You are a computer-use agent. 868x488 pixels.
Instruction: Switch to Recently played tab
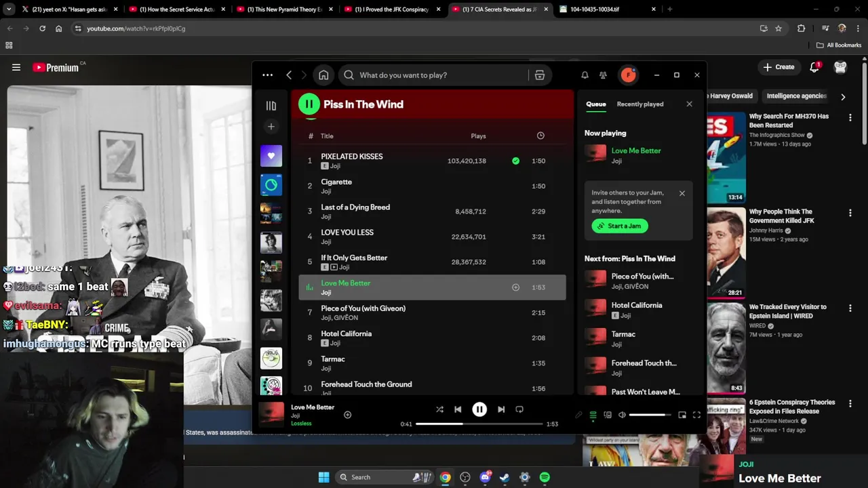(640, 104)
